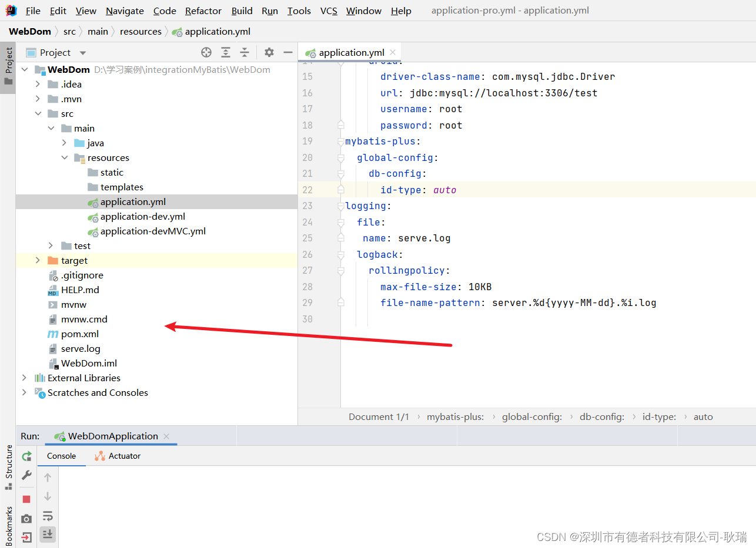756x548 pixels.
Task: Click global-config: in editor breadcrumb
Action: [532, 416]
